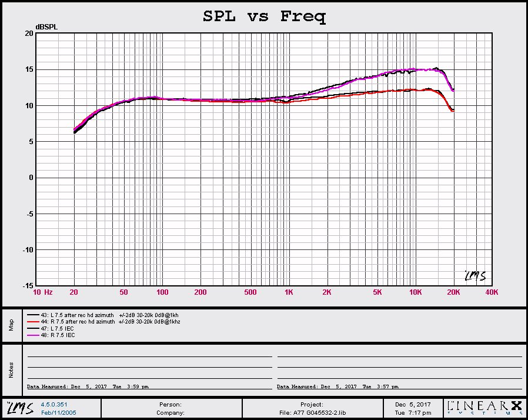Click the 1K label on the frequency axis
Viewport: 528px width, 420px height.
point(289,292)
